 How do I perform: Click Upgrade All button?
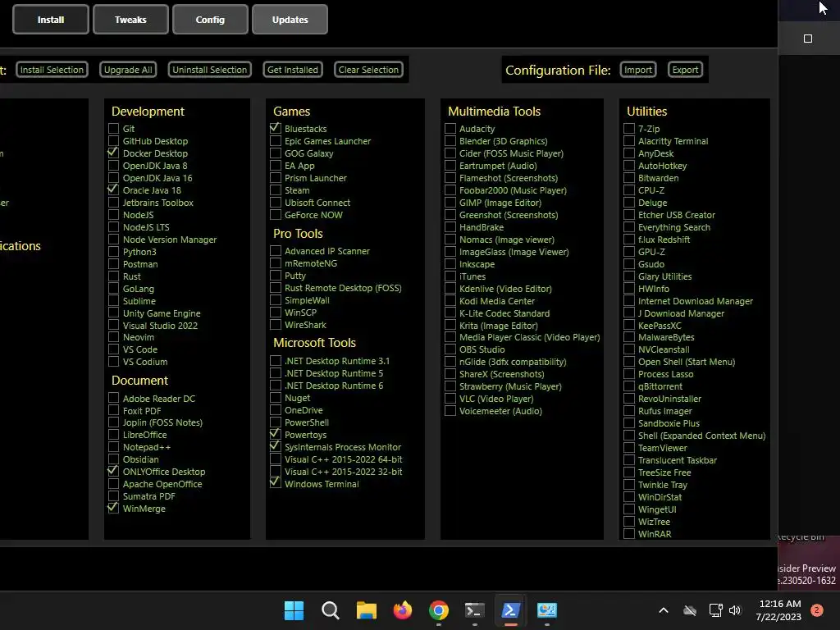(128, 70)
